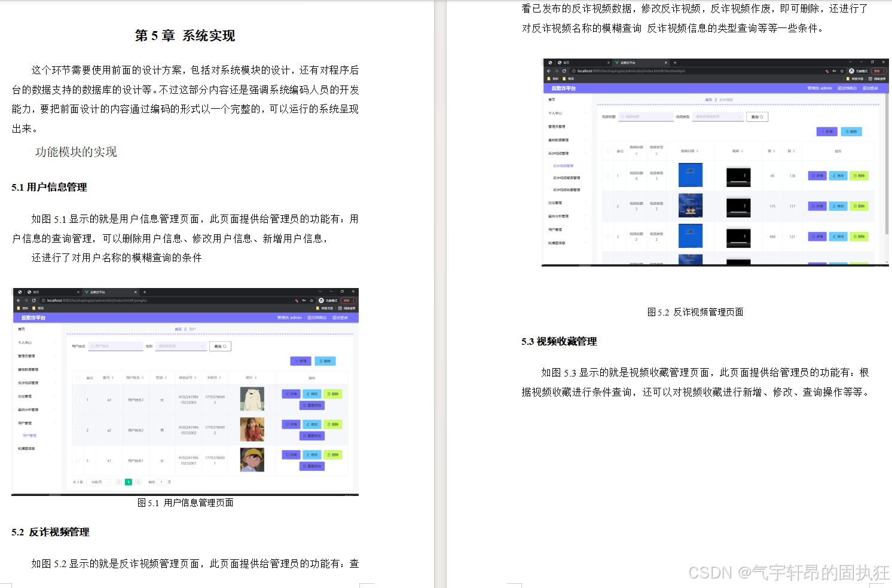Screen dimensions: 892x588
Task: Expand 论坛管理 sidebar menu in Figure 5.2
Action: pos(567,203)
